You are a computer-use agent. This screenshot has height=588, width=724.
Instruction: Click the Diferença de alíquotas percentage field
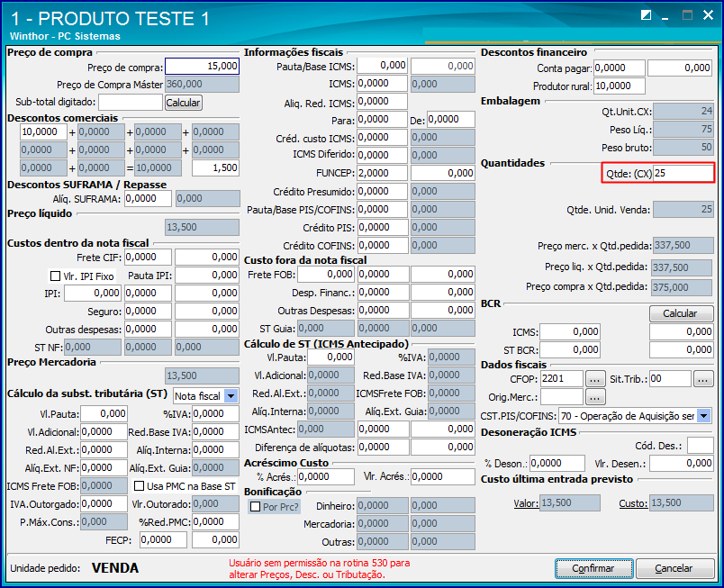click(383, 448)
